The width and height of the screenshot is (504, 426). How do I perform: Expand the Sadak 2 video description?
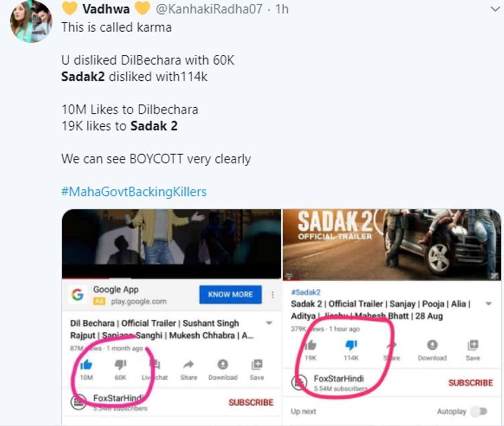pyautogui.click(x=489, y=304)
